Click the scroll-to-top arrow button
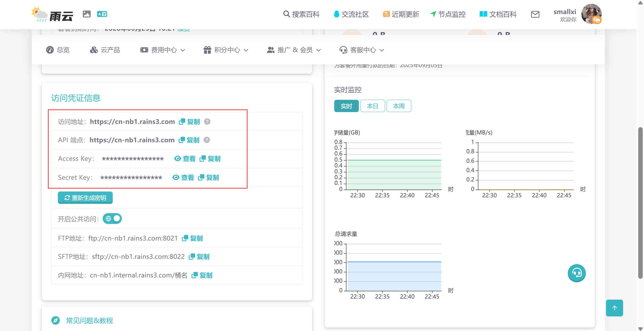644x331 pixels. click(614, 308)
